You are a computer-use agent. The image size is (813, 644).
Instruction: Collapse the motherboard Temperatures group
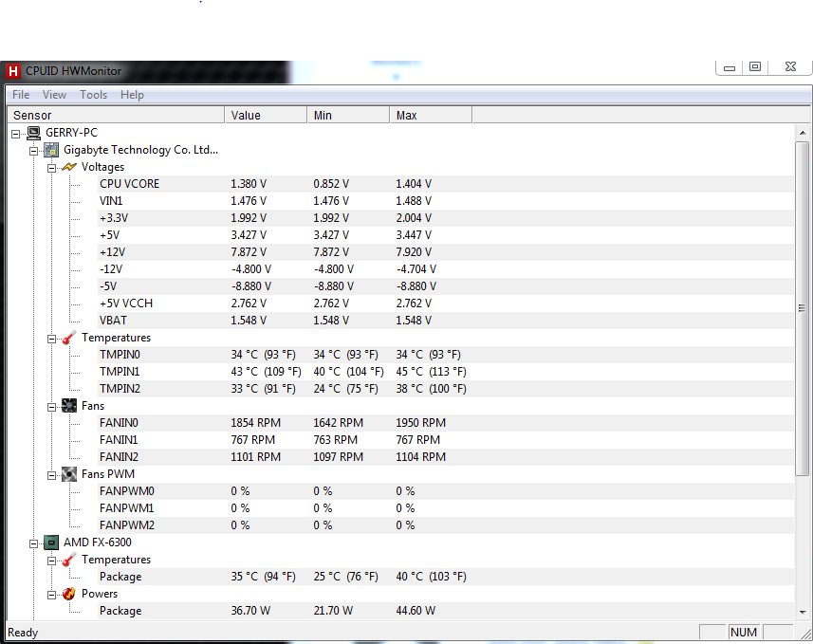pos(52,339)
